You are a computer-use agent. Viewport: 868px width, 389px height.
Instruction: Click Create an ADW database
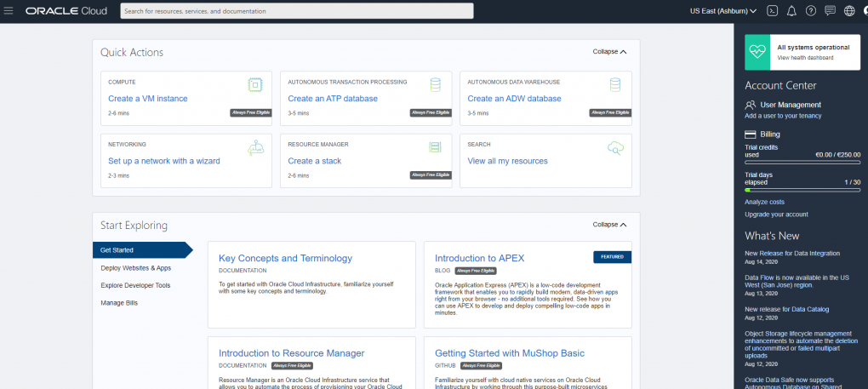(x=514, y=99)
